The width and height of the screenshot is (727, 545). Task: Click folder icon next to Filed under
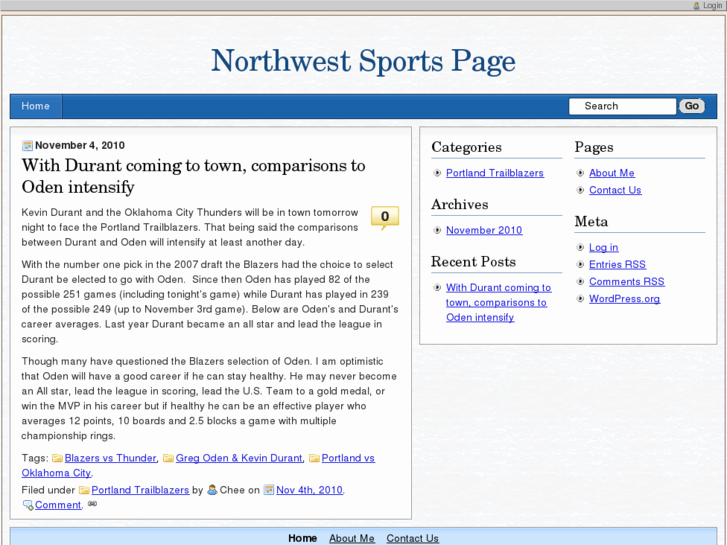[x=84, y=490]
